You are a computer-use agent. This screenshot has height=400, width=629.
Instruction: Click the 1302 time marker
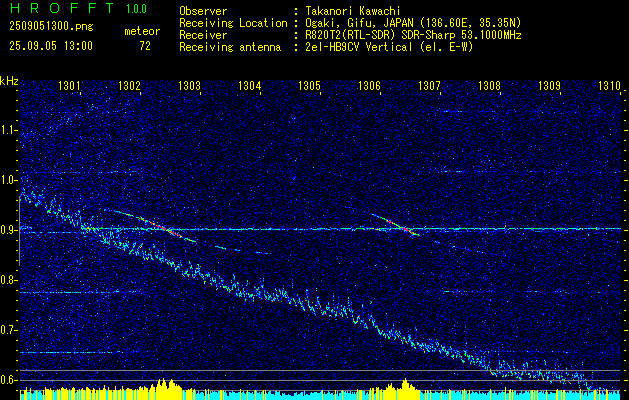tap(130, 86)
